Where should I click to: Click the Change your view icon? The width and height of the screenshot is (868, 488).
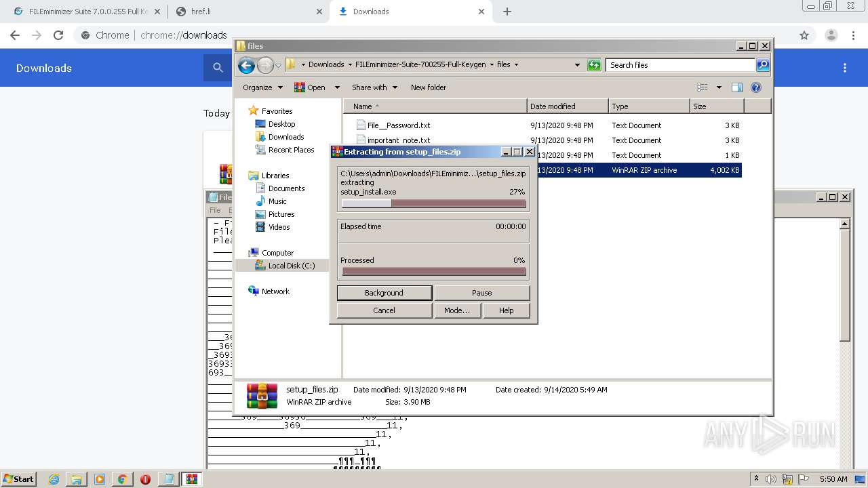pyautogui.click(x=703, y=87)
